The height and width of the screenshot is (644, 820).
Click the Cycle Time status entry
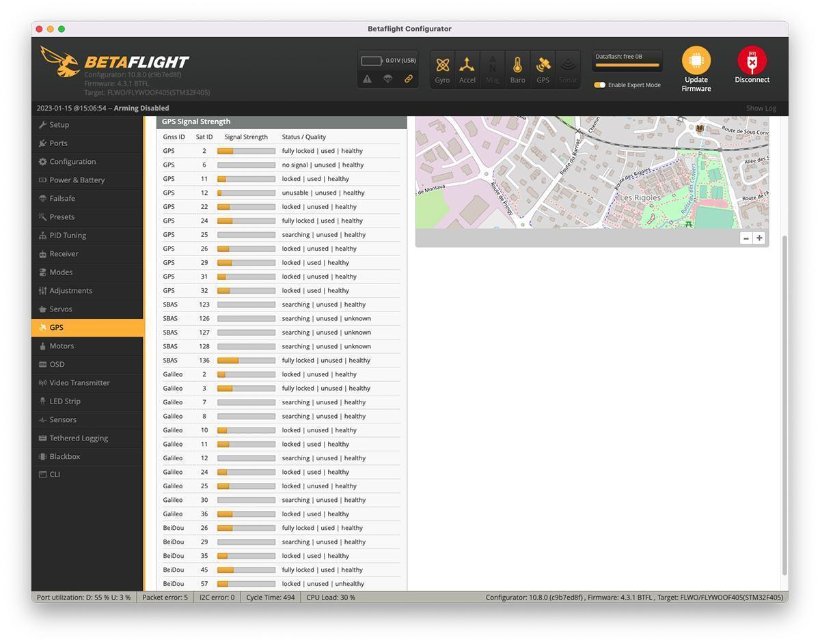tap(271, 598)
